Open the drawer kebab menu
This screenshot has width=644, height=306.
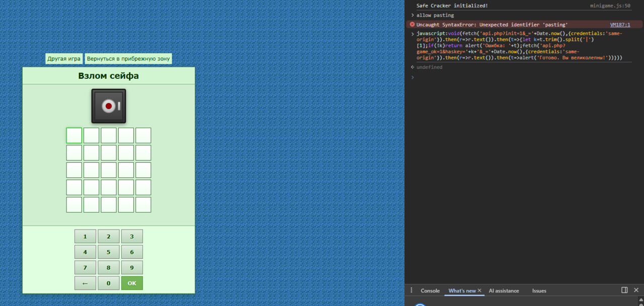click(x=411, y=290)
